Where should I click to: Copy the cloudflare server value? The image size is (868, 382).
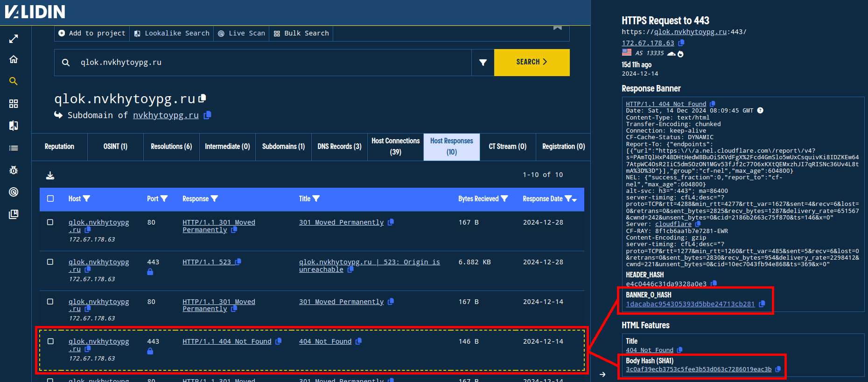point(698,224)
